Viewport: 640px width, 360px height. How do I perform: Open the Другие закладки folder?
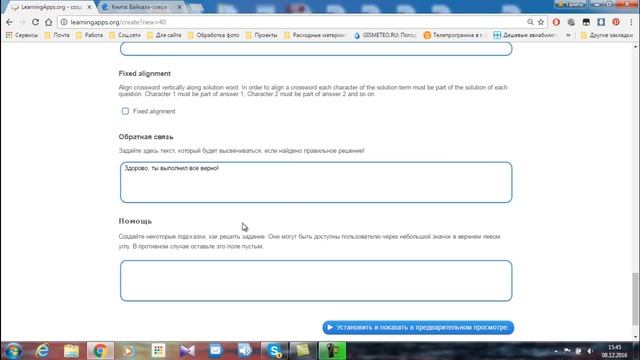pyautogui.click(x=607, y=35)
